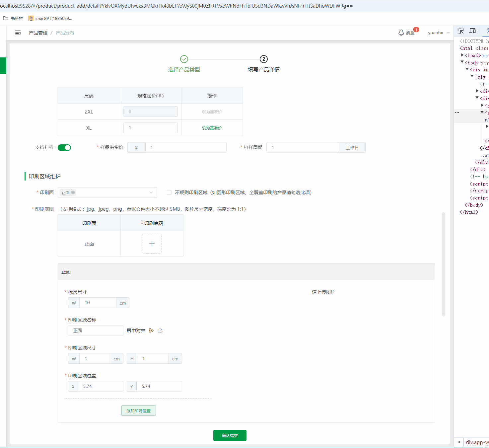Click the three-dot menu on selected DOM row
The image size is (489, 448).
[457, 112]
